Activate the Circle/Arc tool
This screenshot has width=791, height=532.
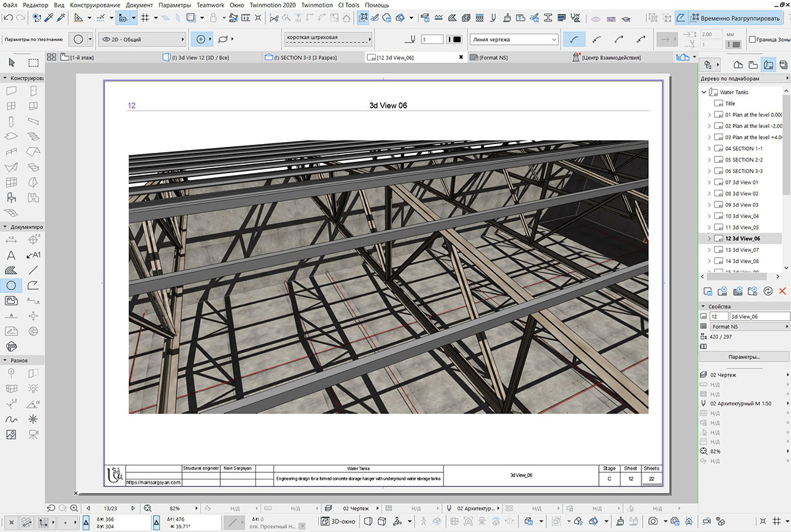click(11, 286)
